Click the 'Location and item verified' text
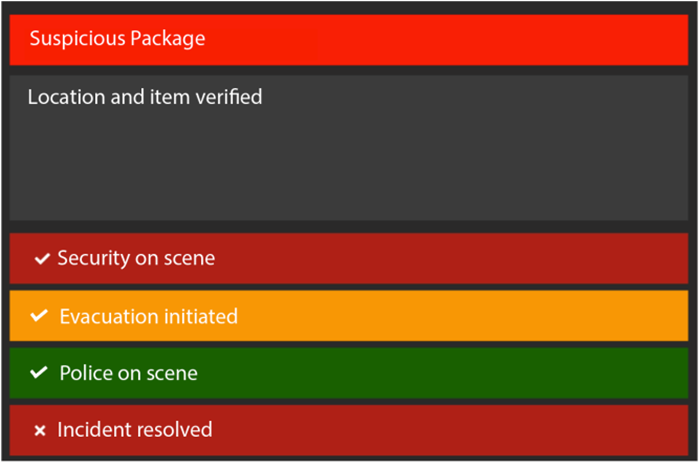The image size is (700, 465). click(145, 97)
